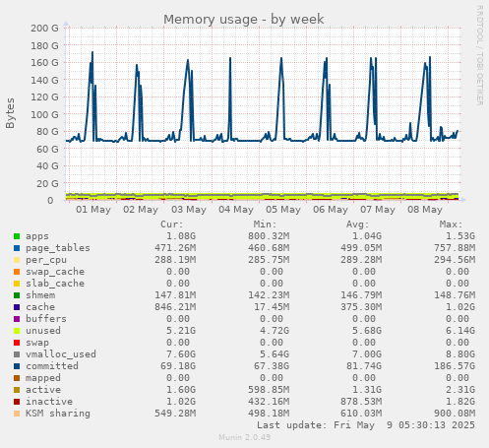Viewport: 489px width, 448px height.
Task: Click the 'Min:' column header
Action: [x=265, y=224]
